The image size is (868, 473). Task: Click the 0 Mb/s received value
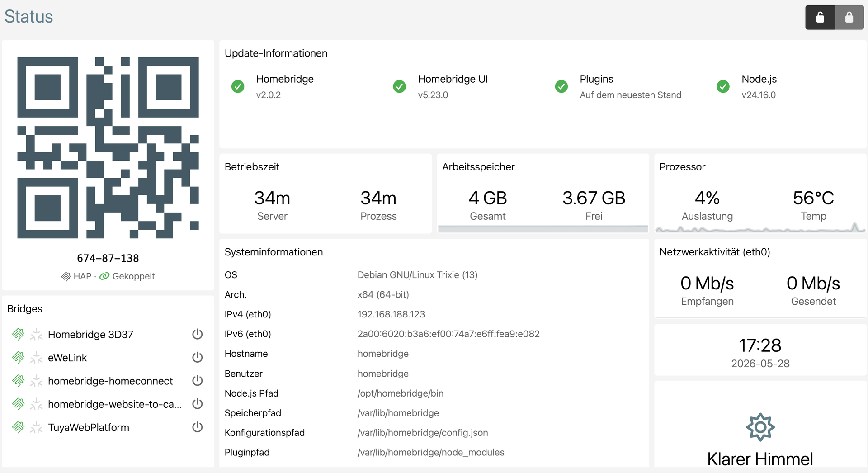click(708, 284)
